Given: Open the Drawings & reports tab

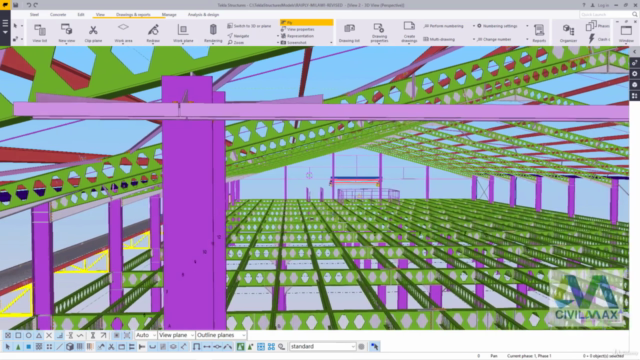Looking at the screenshot, I should [133, 14].
